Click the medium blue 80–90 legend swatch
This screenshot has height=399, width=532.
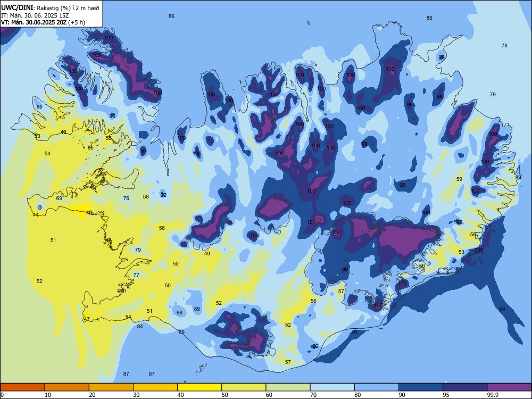click(x=377, y=387)
